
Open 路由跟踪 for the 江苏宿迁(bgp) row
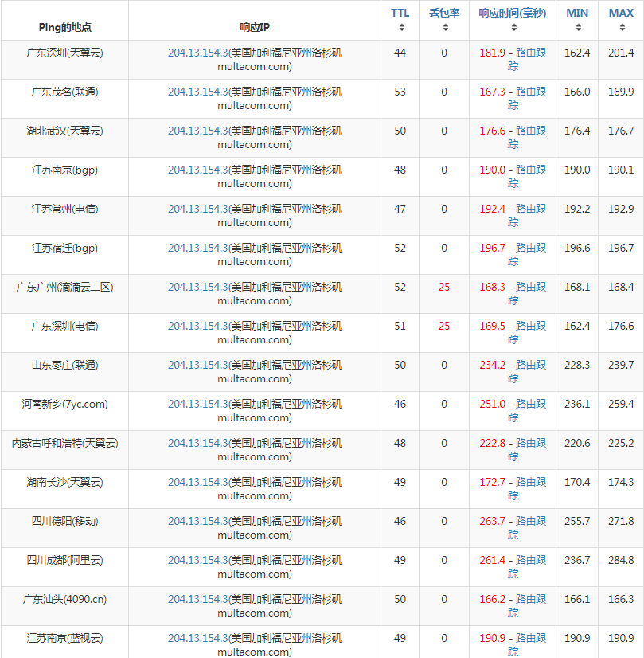pyautogui.click(x=530, y=248)
